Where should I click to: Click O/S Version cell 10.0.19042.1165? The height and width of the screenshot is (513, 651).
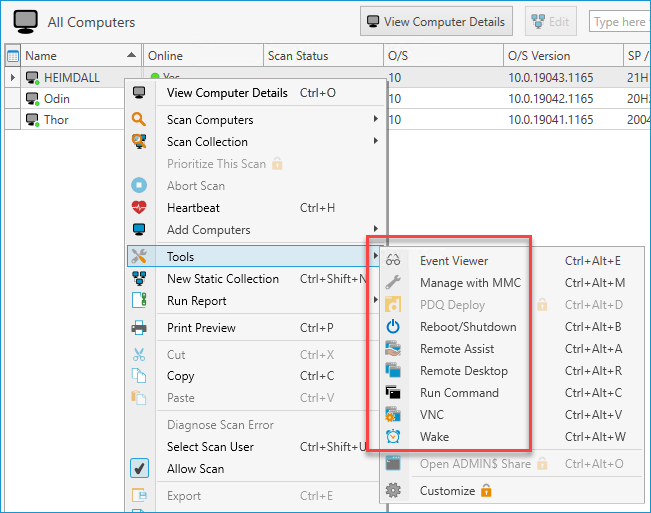(x=551, y=99)
